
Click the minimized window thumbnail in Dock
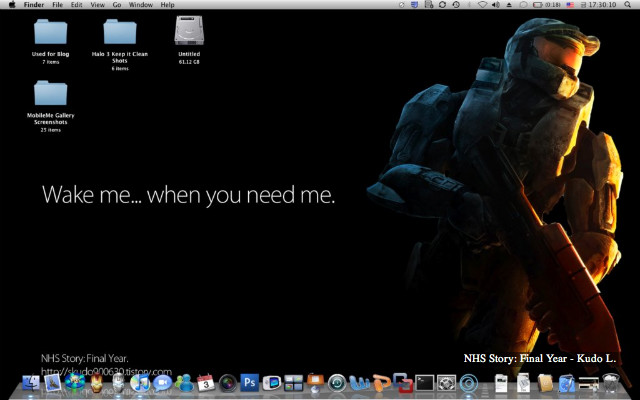tap(589, 384)
